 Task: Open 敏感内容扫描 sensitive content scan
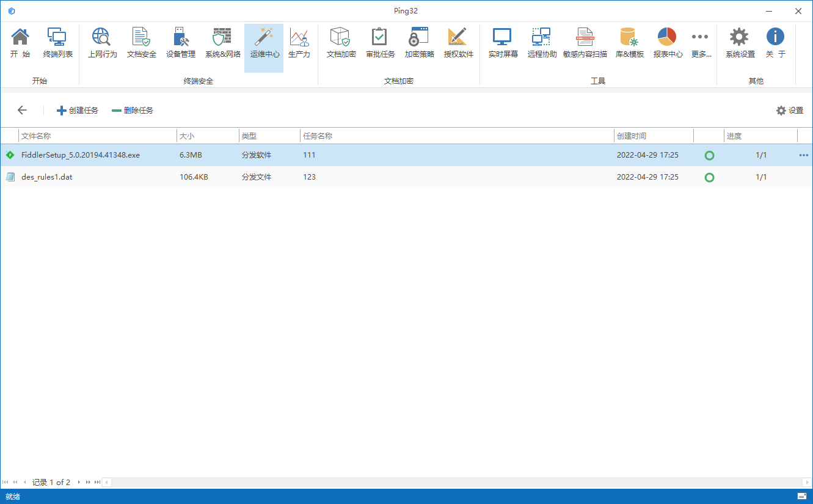585,43
